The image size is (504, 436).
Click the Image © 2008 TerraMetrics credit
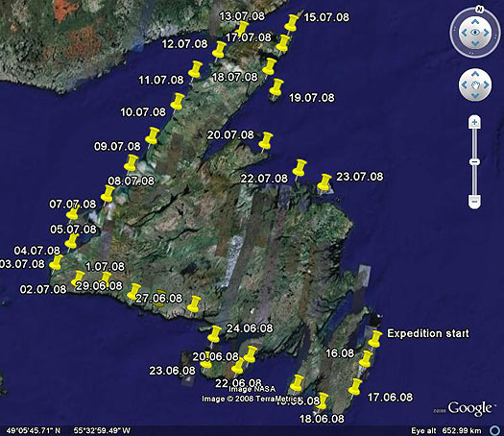click(x=252, y=399)
